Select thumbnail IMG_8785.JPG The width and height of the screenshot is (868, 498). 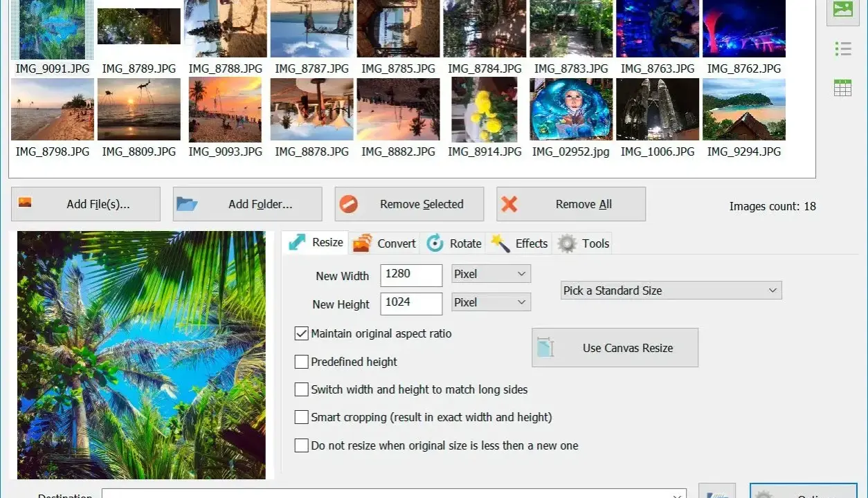click(399, 28)
